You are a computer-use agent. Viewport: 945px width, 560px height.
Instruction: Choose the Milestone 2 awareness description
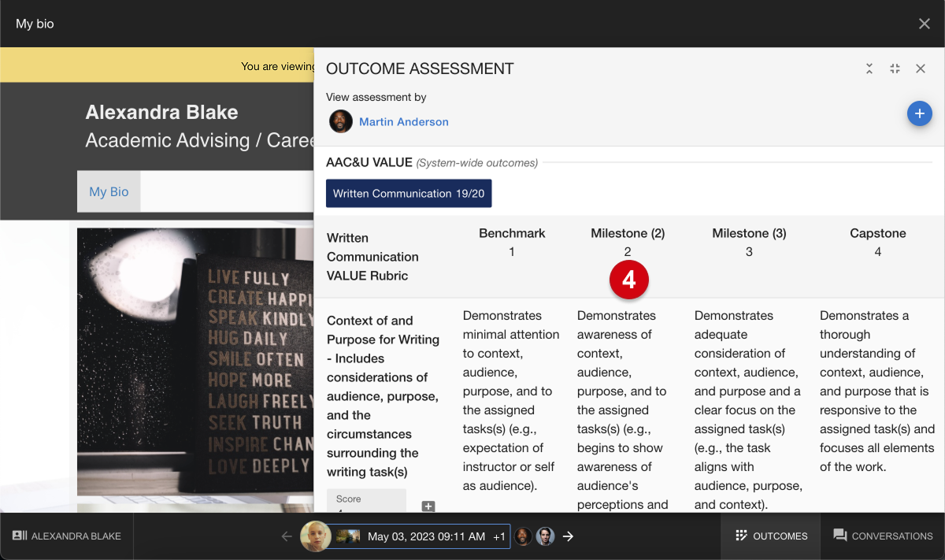[x=624, y=410]
